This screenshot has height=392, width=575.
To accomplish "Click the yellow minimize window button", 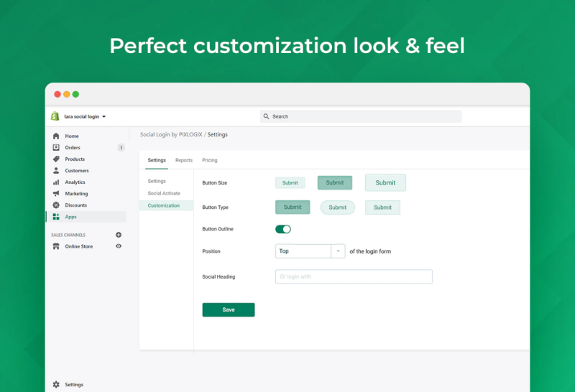I will (66, 94).
